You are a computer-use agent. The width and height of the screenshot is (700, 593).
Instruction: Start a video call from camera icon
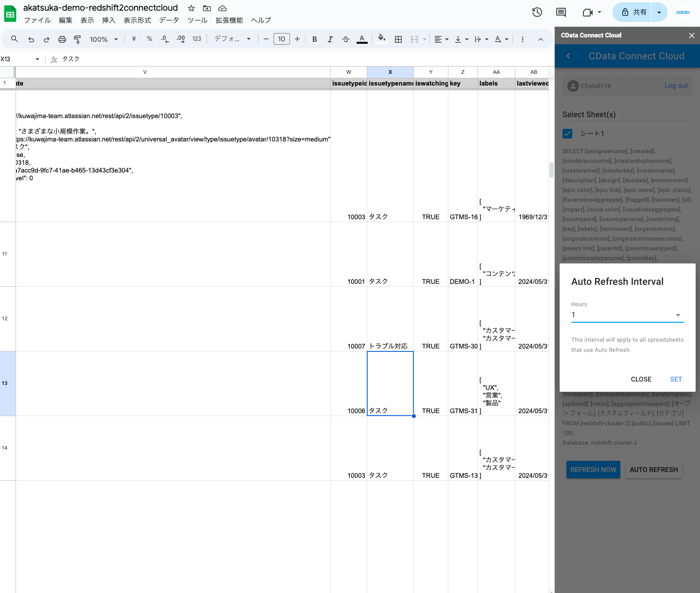pos(588,12)
